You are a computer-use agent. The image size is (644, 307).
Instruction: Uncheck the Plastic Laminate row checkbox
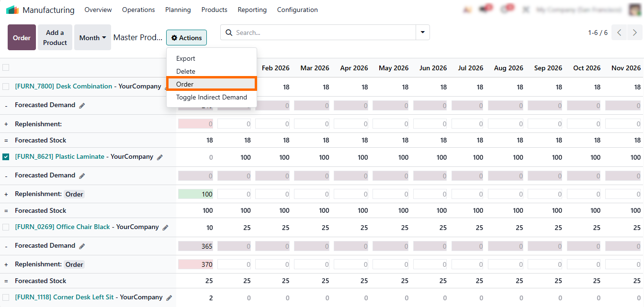(6, 157)
